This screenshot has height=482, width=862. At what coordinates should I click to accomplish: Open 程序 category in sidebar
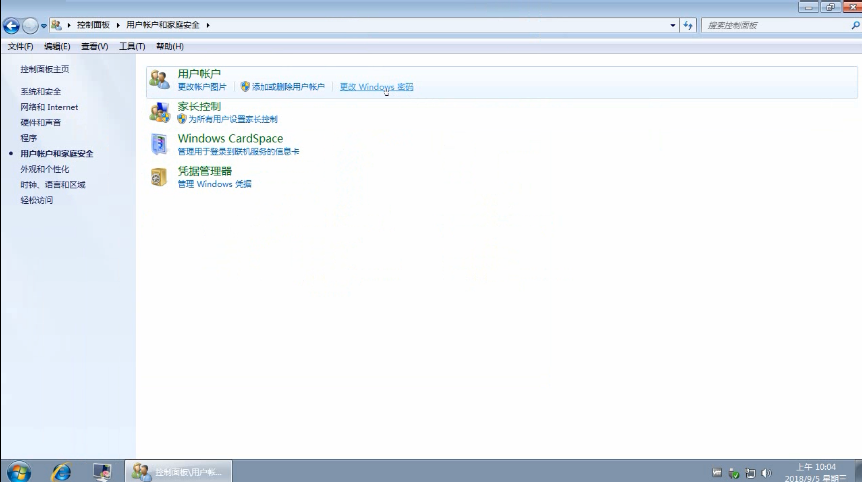pyautogui.click(x=29, y=138)
